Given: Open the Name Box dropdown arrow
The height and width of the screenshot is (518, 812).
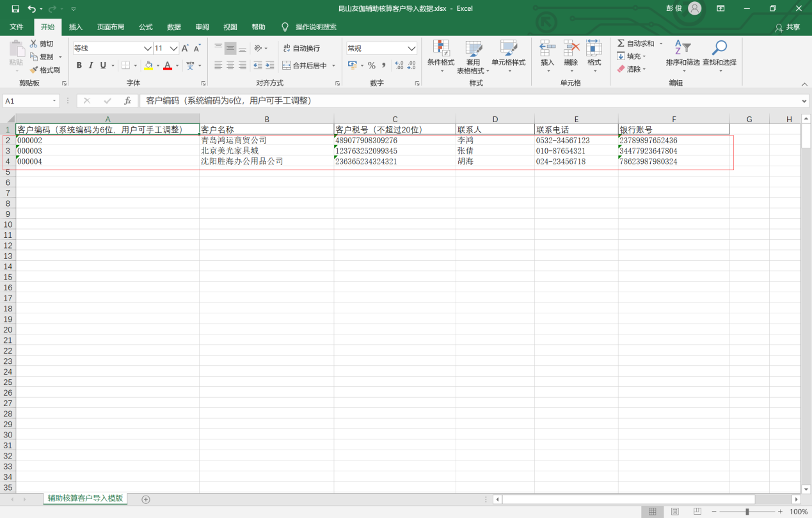Looking at the screenshot, I should [x=54, y=101].
